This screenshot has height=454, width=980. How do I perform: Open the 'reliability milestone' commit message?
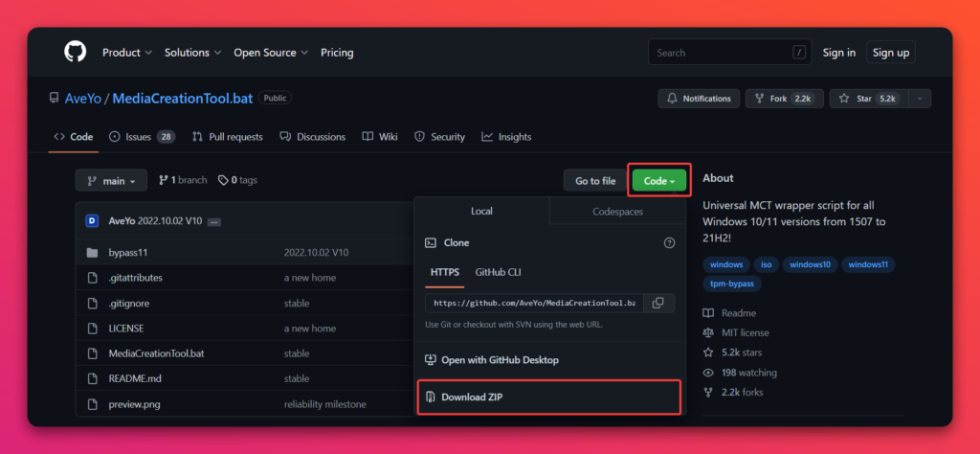click(x=325, y=404)
